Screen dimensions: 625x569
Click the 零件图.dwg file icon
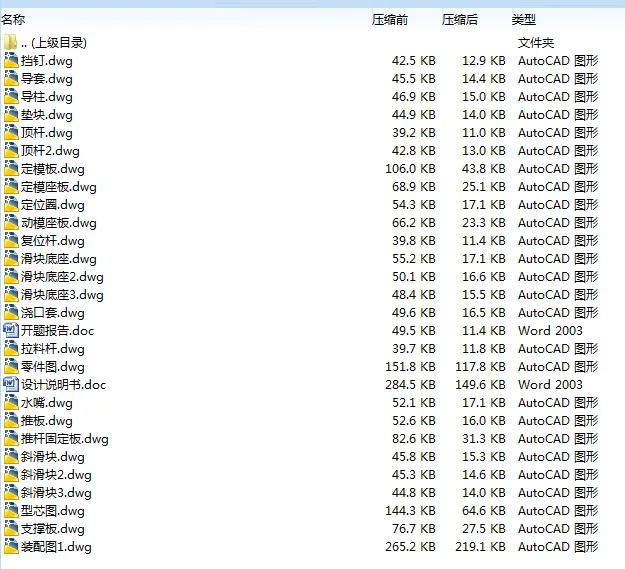click(11, 366)
